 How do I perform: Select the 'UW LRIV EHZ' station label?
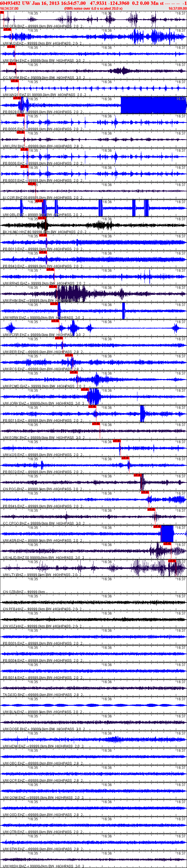(x=14, y=146)
